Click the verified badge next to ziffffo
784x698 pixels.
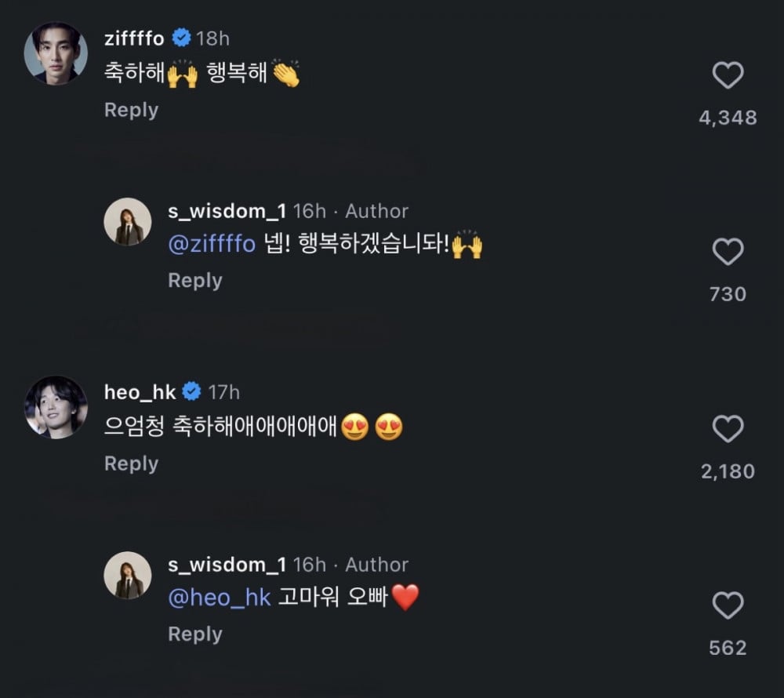(181, 38)
